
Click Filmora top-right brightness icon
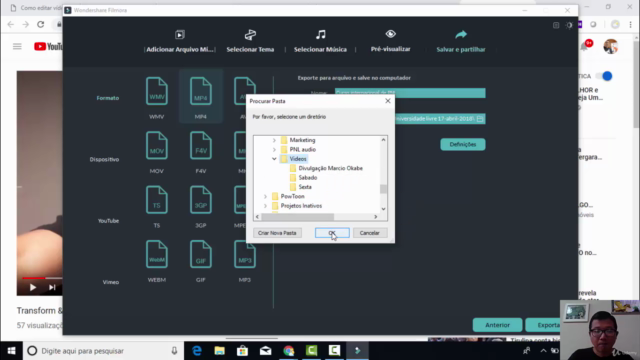[x=569, y=25]
